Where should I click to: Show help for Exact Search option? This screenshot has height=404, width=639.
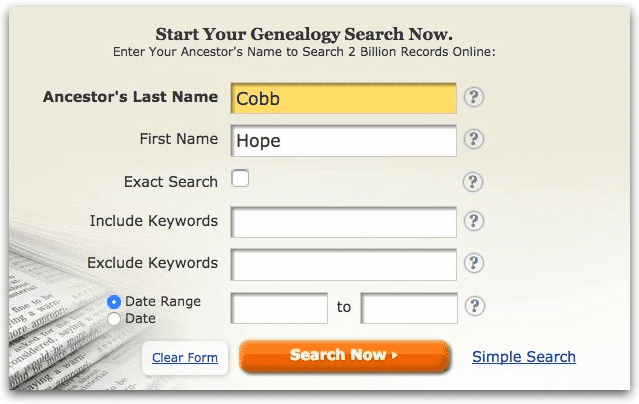(473, 182)
